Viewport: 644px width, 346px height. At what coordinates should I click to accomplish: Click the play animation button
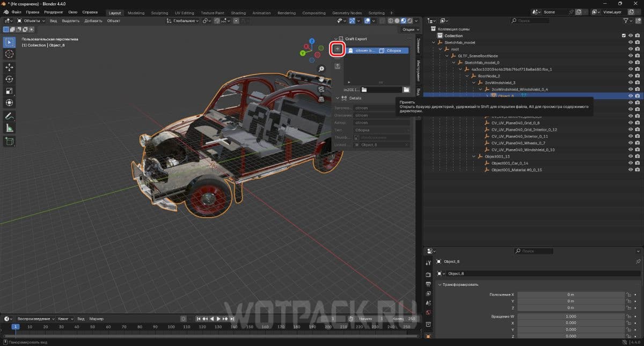[218, 319]
